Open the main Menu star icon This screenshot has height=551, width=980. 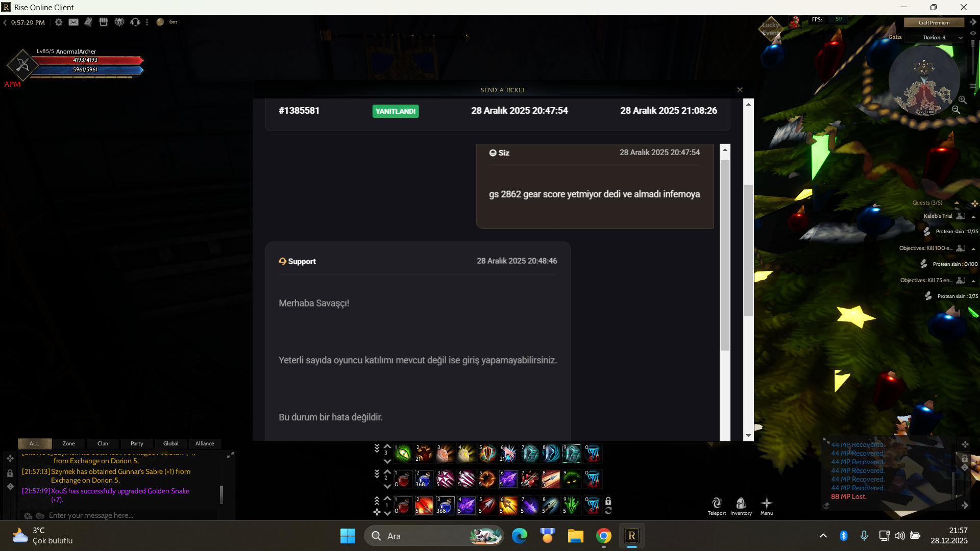(x=767, y=506)
